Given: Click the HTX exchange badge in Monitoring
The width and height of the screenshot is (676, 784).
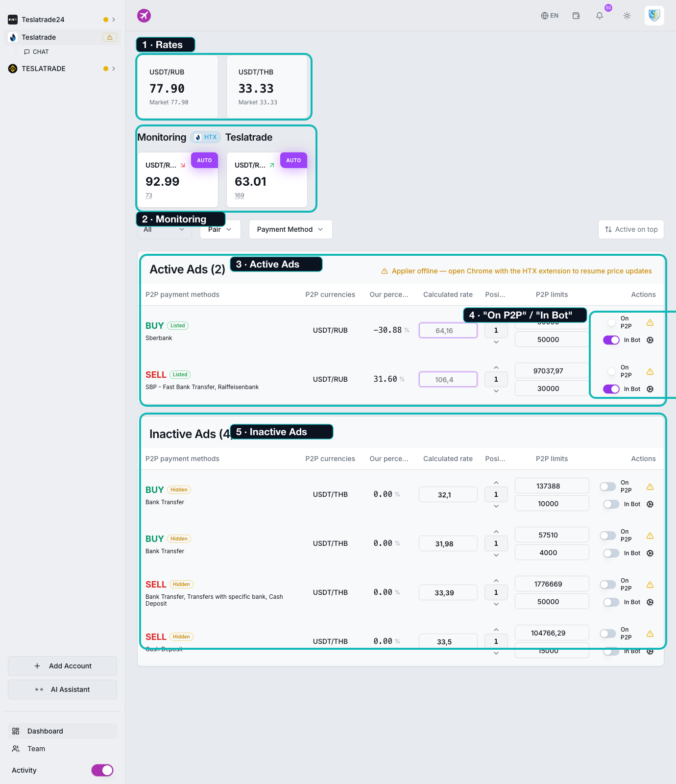Looking at the screenshot, I should click(x=206, y=137).
